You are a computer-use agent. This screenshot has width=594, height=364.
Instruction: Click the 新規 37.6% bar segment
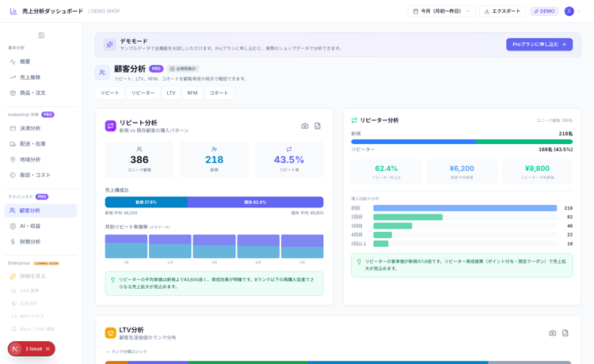point(147,202)
